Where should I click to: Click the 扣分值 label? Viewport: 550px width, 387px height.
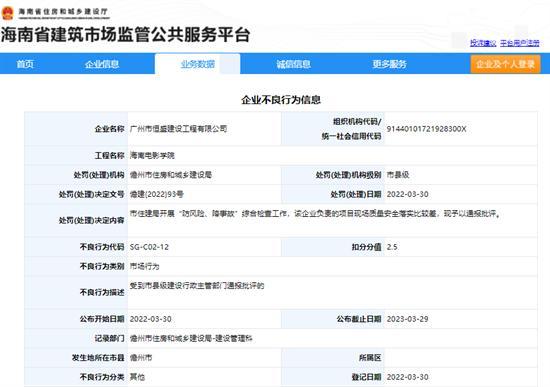(x=367, y=247)
